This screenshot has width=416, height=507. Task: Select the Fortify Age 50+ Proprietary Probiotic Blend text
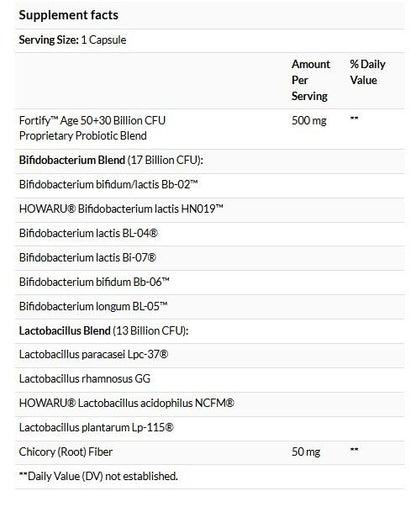point(92,128)
